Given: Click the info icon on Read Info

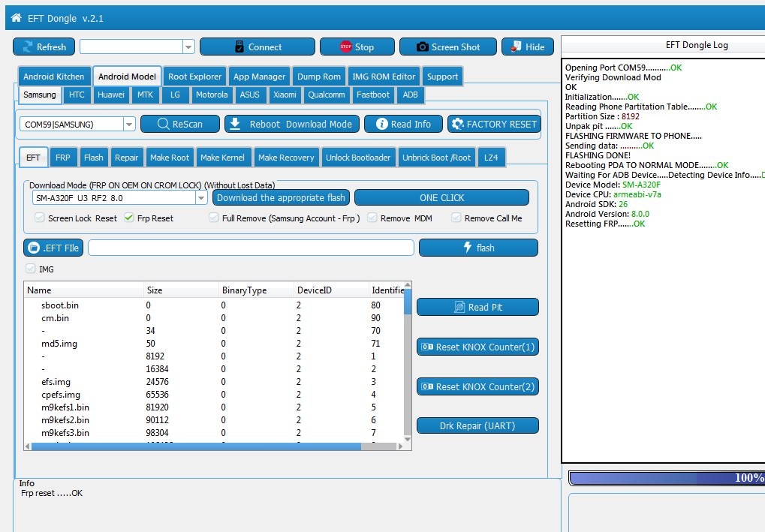Looking at the screenshot, I should [x=382, y=124].
